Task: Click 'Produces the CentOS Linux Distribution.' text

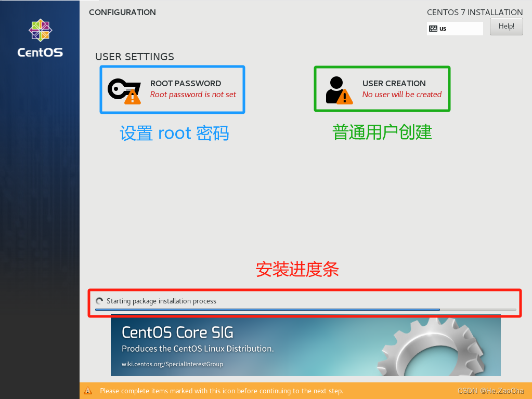Action: (x=198, y=349)
